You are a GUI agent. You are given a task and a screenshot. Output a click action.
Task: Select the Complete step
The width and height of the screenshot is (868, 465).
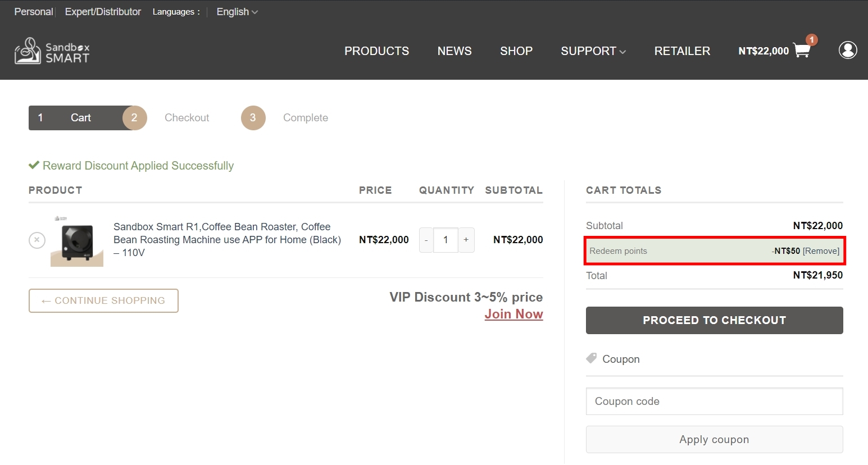click(306, 118)
